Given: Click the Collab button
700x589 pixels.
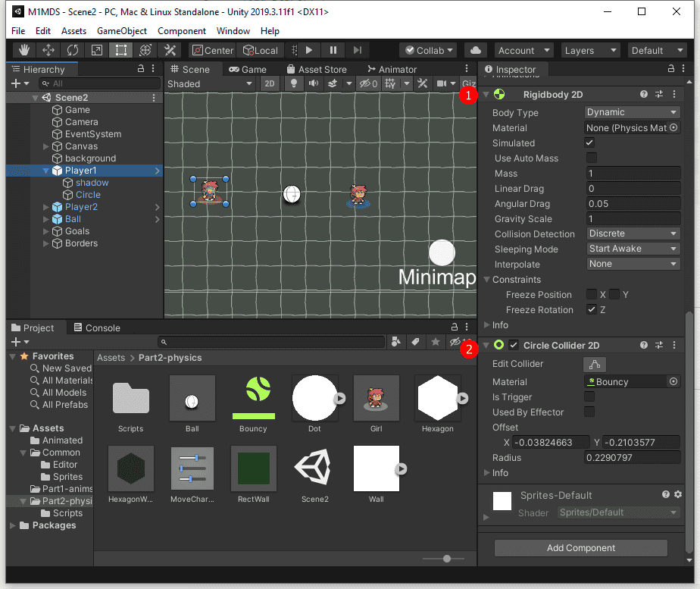Looking at the screenshot, I should click(428, 51).
